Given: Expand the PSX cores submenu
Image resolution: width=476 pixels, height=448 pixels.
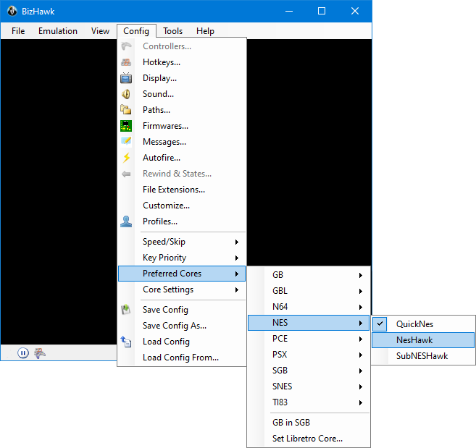Looking at the screenshot, I should [309, 355].
